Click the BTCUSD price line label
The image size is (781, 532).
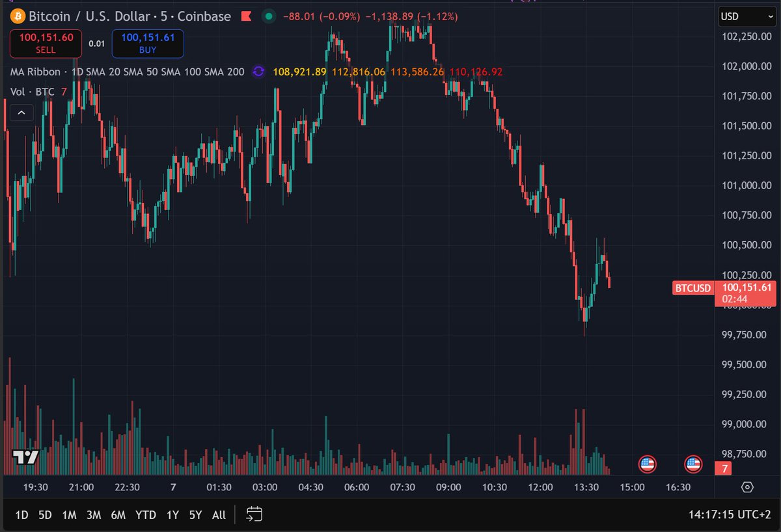(x=693, y=287)
